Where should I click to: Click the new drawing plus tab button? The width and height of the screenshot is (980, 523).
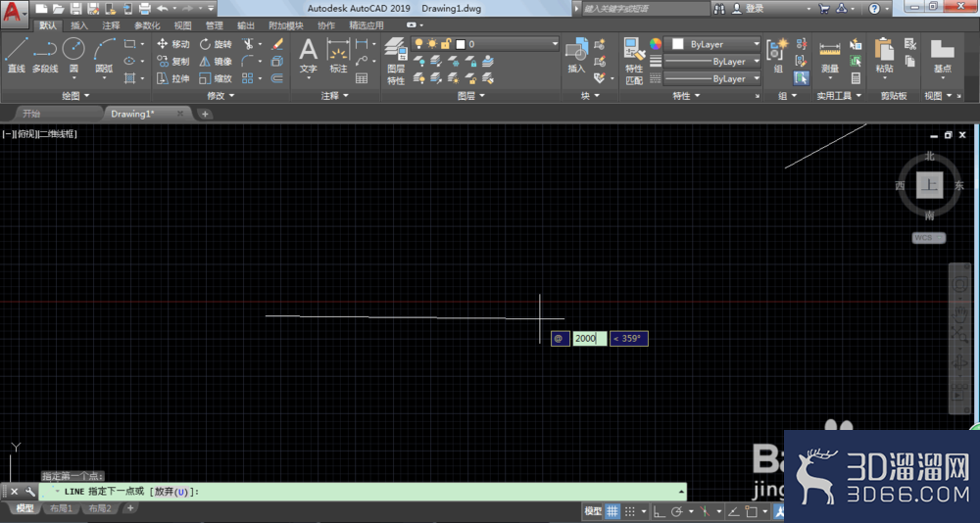[x=205, y=114]
